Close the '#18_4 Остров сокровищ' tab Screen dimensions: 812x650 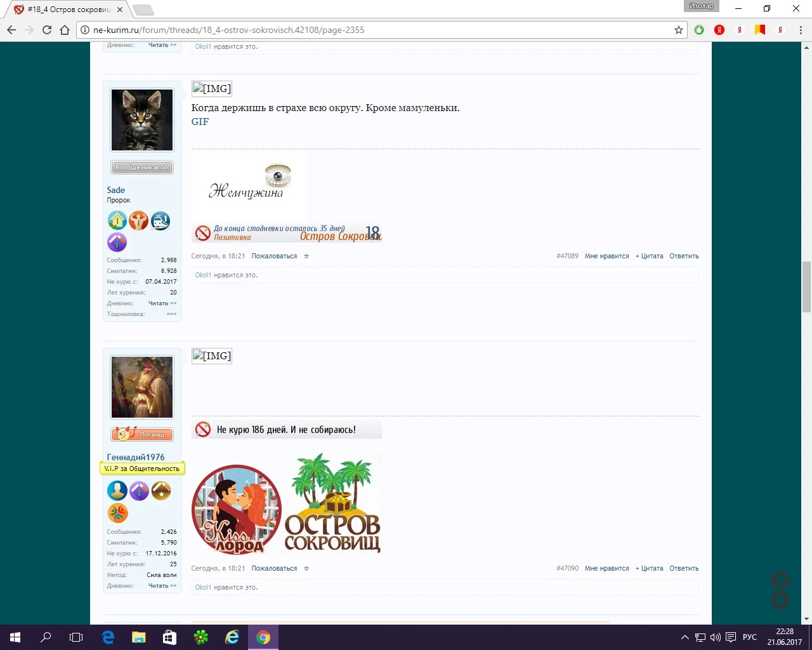120,10
